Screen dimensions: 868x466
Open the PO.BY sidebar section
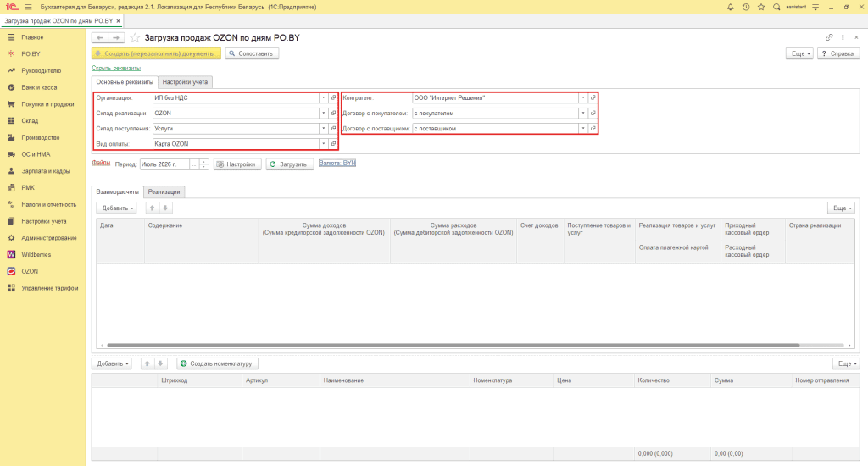click(31, 53)
